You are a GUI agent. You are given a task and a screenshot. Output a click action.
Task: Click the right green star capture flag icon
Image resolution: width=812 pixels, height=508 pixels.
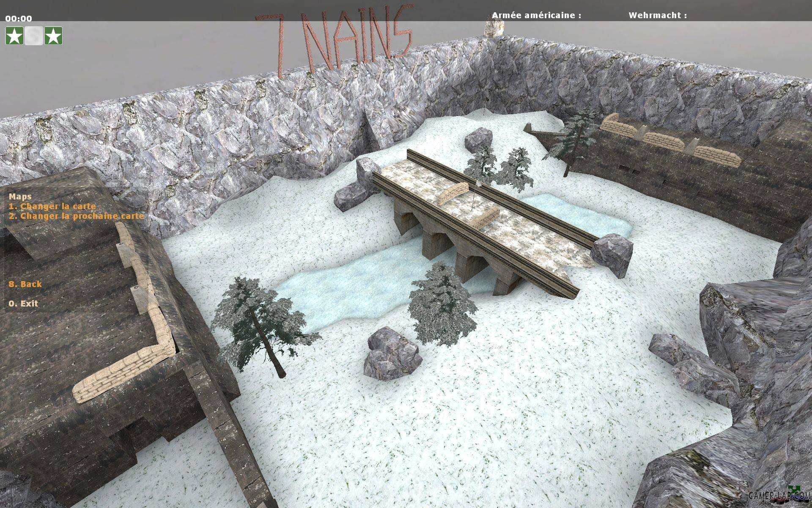[x=53, y=36]
